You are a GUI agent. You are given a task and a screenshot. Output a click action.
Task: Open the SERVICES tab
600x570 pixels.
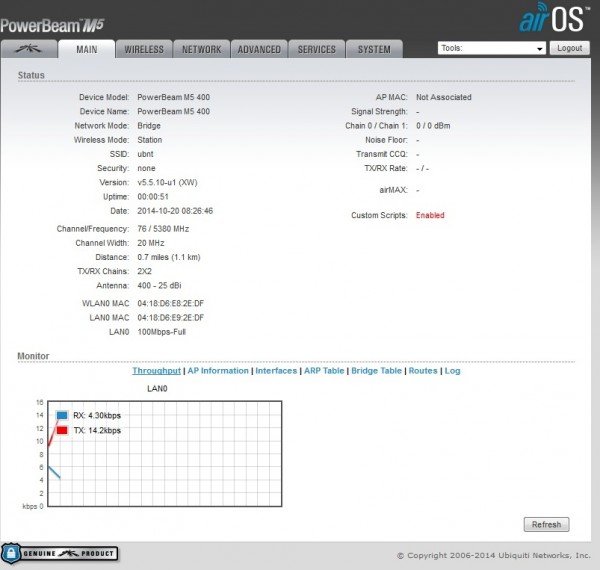(316, 49)
